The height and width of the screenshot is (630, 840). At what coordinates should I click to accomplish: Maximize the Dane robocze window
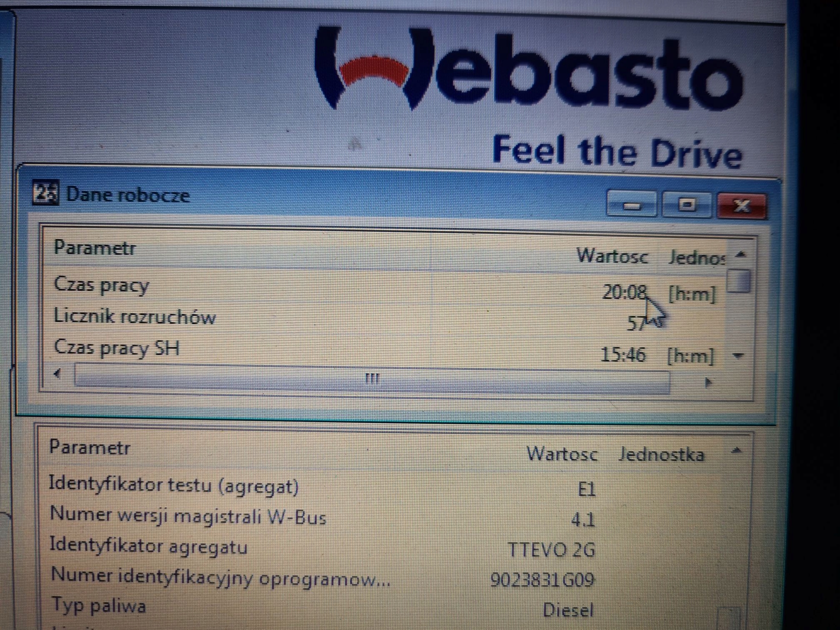coord(687,205)
